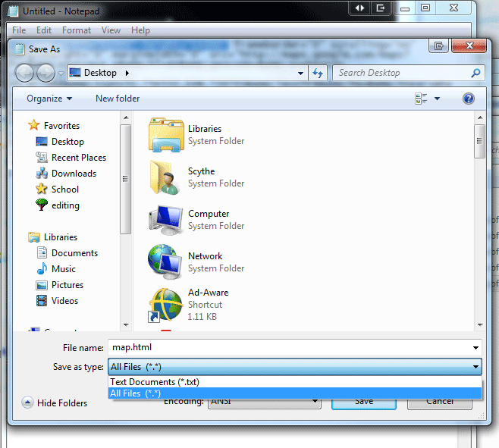Click the Save button
This screenshot has height=448, width=499.
(364, 403)
